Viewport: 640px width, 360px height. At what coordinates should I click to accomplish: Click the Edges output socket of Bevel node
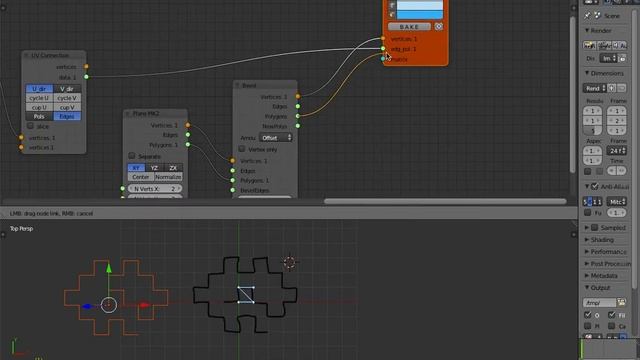pyautogui.click(x=298, y=106)
